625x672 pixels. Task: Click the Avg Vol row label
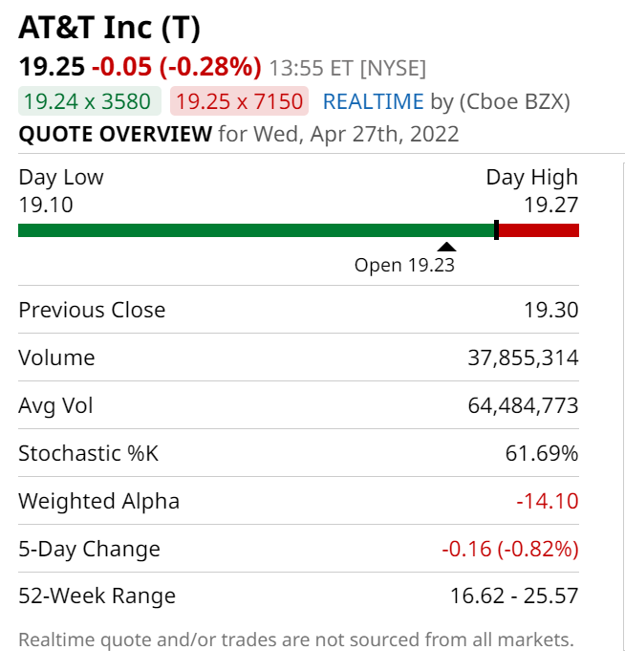point(56,405)
